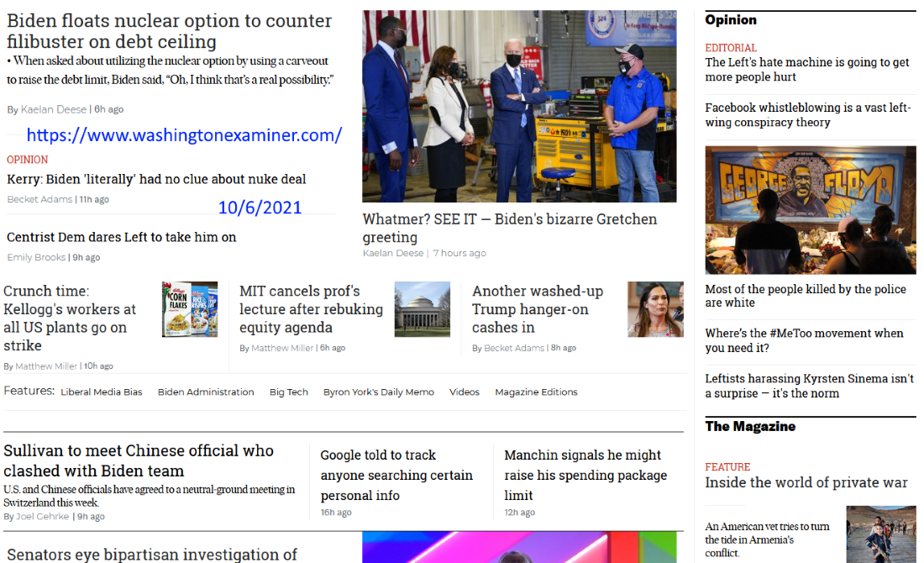Open 'MIT cancels prof's lecture' article
The width and height of the screenshot is (924, 563).
tap(311, 309)
